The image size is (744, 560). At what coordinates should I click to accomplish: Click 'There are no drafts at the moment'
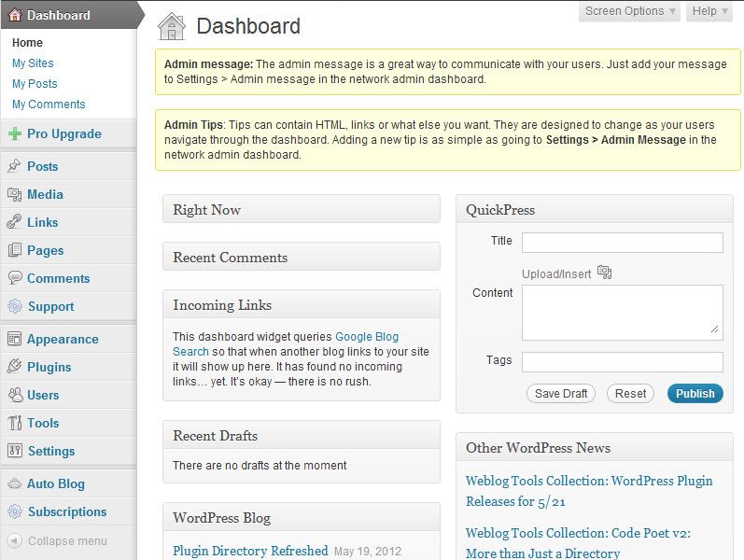260,465
